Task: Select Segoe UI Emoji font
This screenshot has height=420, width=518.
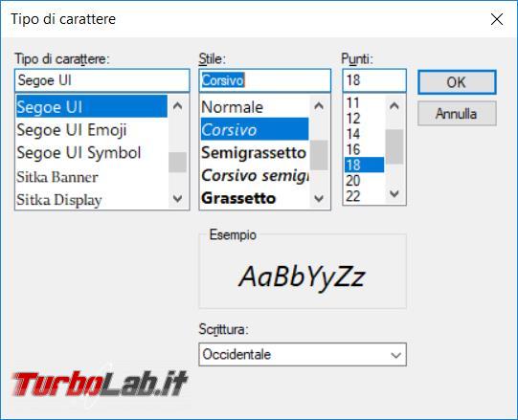Action: pos(92,130)
